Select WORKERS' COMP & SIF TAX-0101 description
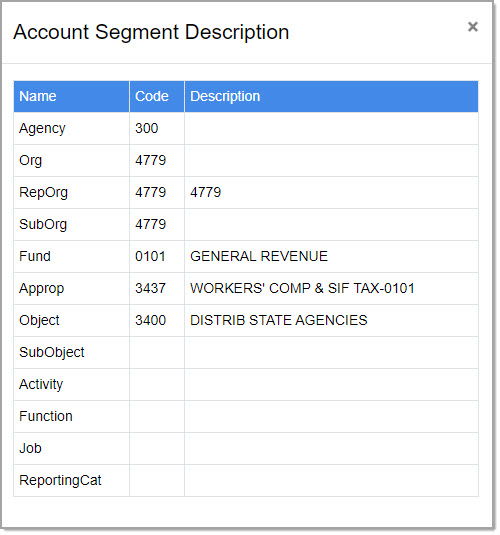500x535 pixels. click(302, 289)
